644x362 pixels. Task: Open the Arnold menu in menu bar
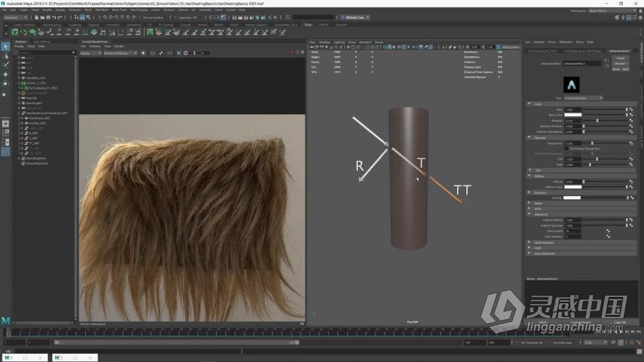point(230,10)
